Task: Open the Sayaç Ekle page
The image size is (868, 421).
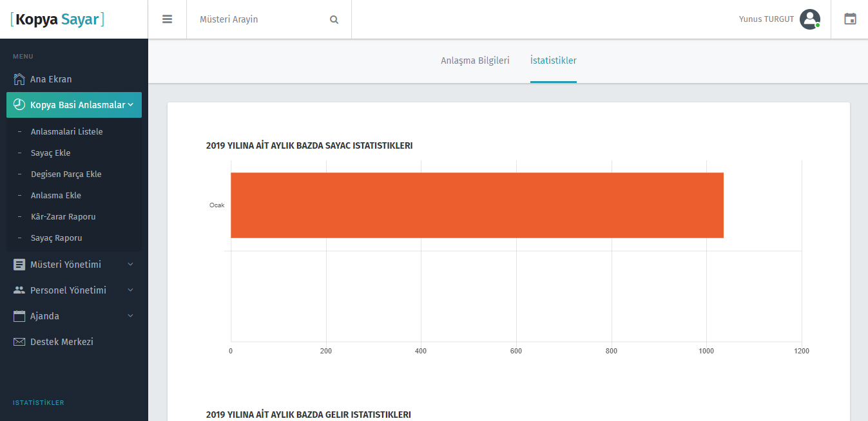Action: tap(50, 153)
